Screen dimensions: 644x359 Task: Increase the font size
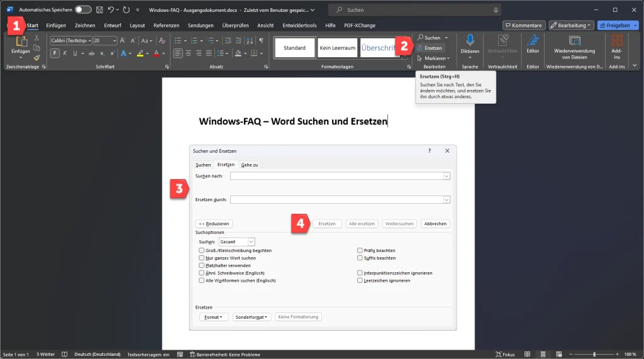point(123,40)
